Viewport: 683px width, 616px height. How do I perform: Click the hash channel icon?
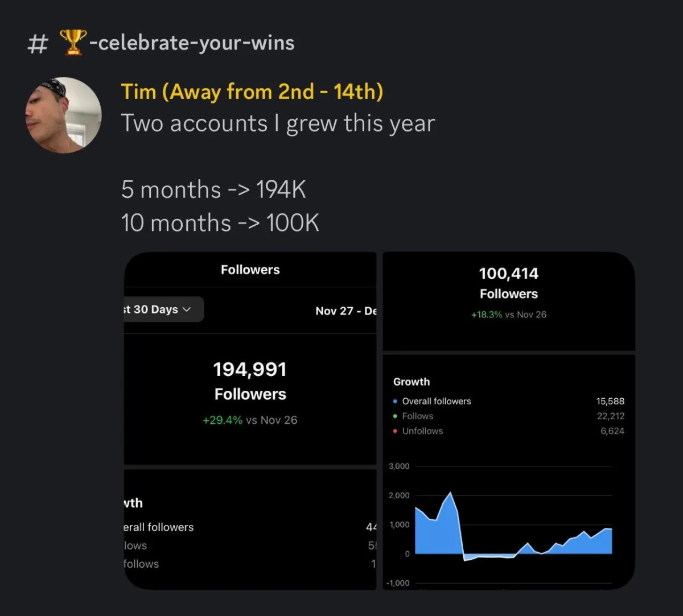click(x=38, y=44)
